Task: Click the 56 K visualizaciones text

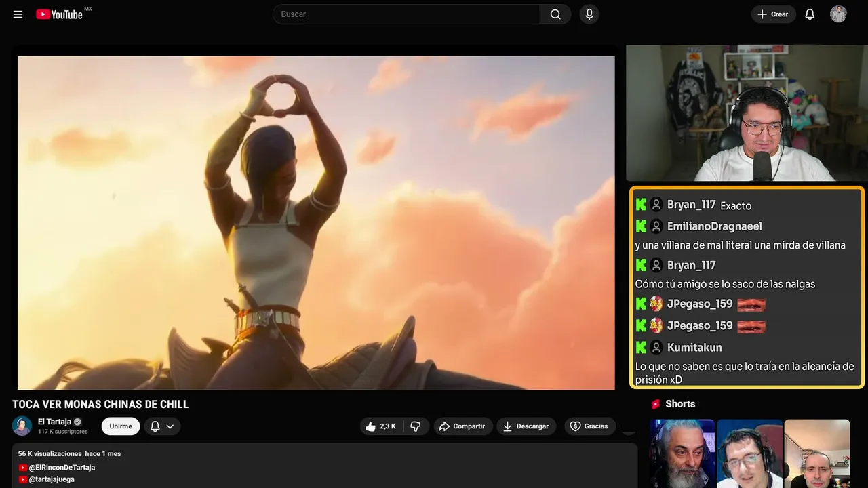Action: click(x=50, y=453)
